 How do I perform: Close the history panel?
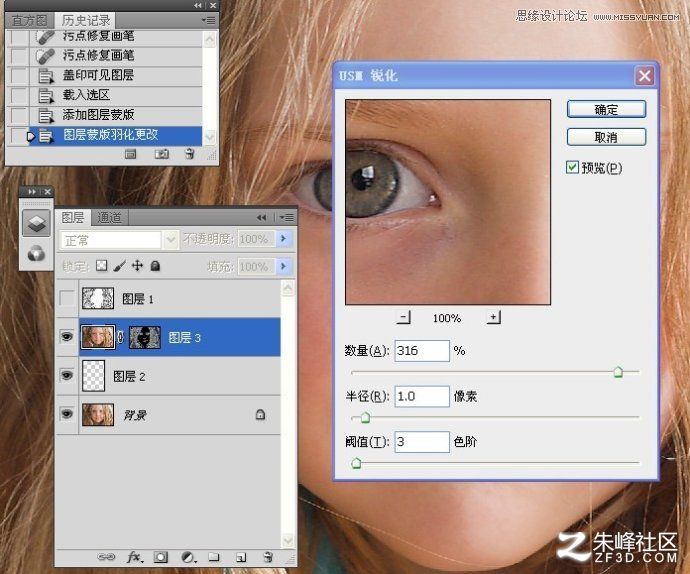click(x=213, y=5)
